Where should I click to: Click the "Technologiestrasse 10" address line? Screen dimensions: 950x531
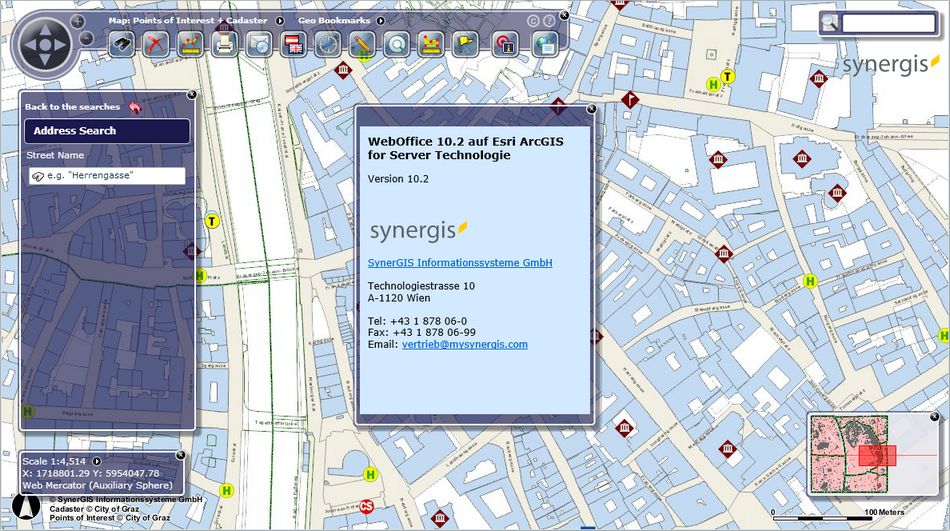pos(421,286)
